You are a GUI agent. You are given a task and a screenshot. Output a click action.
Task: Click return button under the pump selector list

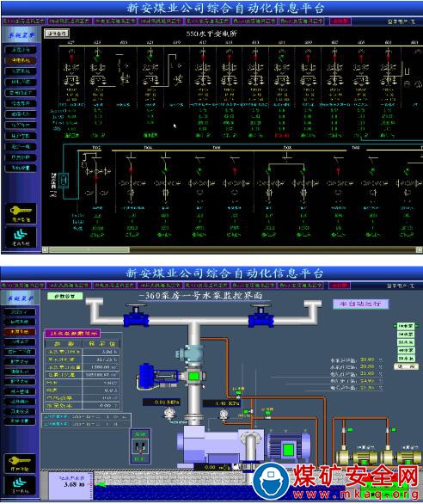coord(406,366)
